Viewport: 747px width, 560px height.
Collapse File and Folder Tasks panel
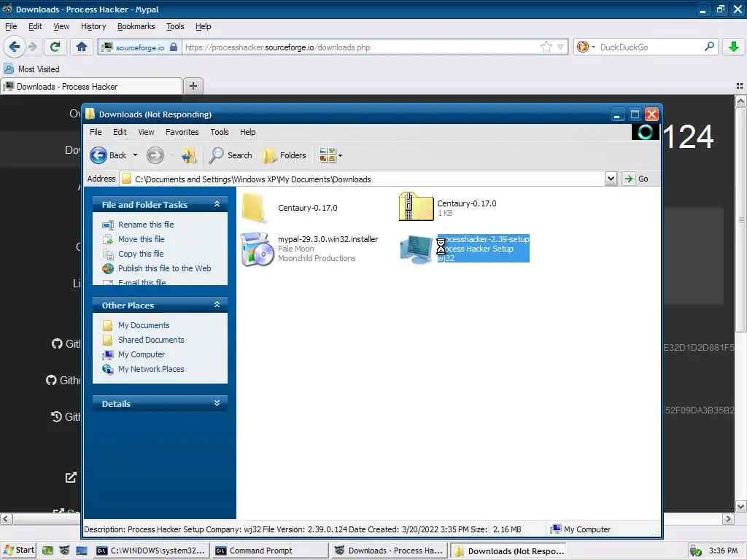(x=217, y=204)
